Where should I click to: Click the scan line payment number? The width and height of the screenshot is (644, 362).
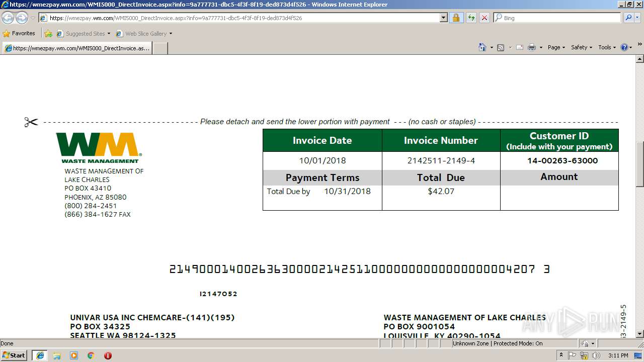[360, 269]
